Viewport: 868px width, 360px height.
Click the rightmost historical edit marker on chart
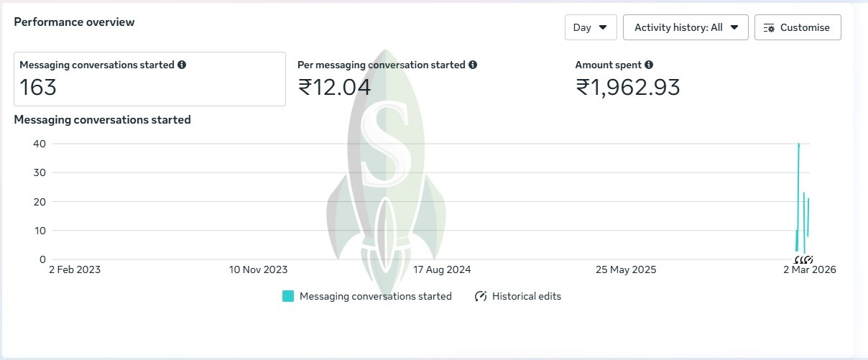[810, 259]
